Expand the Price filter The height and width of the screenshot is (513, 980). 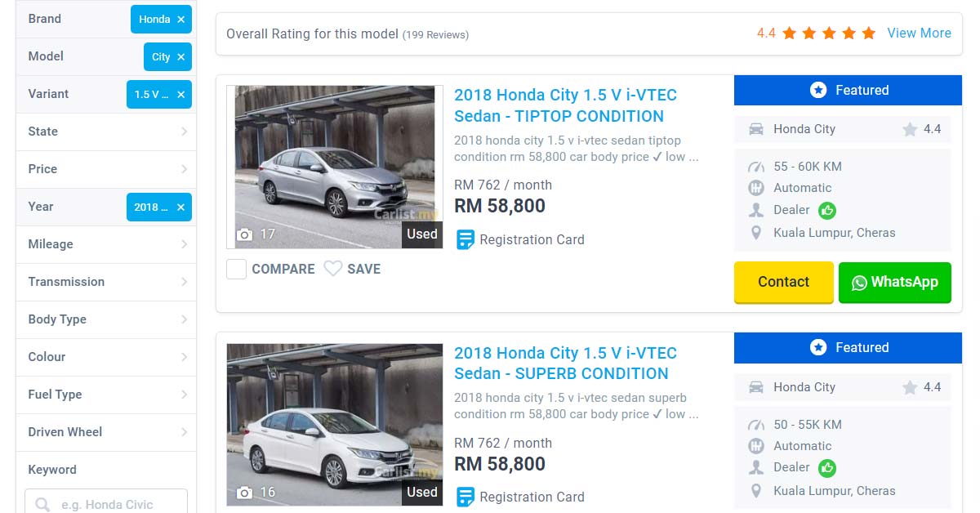pos(106,169)
